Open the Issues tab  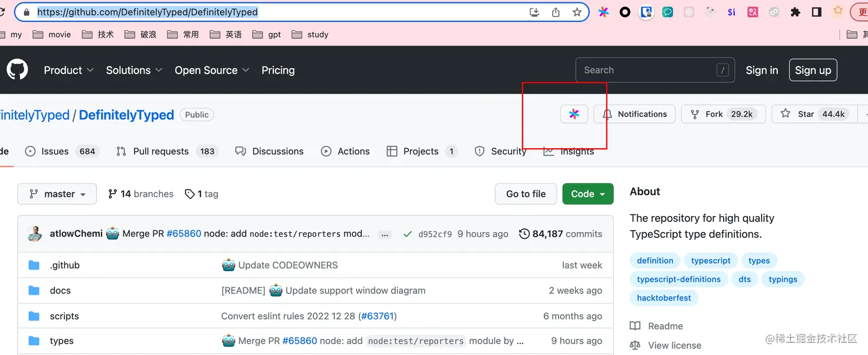[x=55, y=152]
